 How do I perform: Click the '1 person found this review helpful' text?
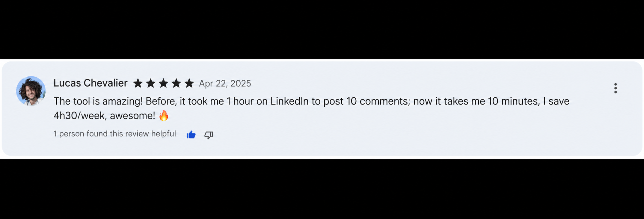114,134
